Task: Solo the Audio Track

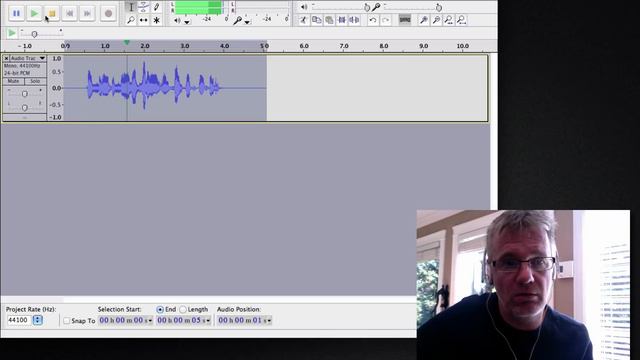Action: click(35, 81)
